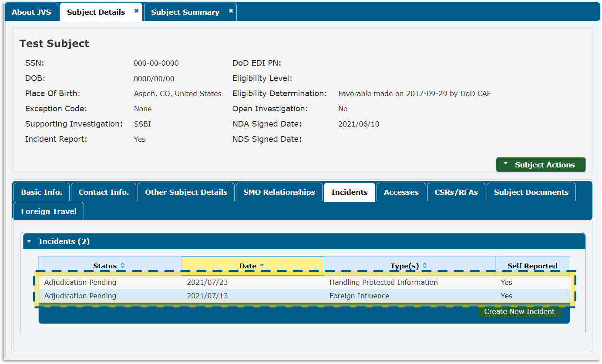Click Create New Incident button
Screen dimensions: 602x364
519,311
